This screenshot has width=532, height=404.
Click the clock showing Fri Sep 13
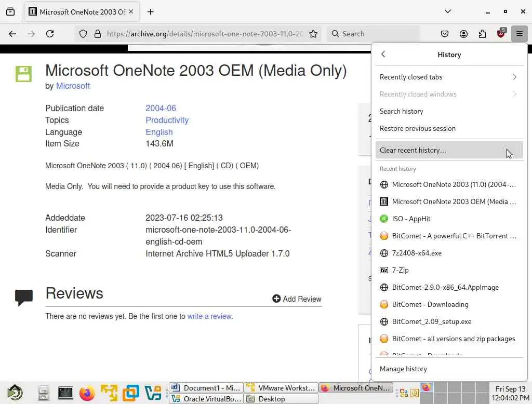pos(510,393)
